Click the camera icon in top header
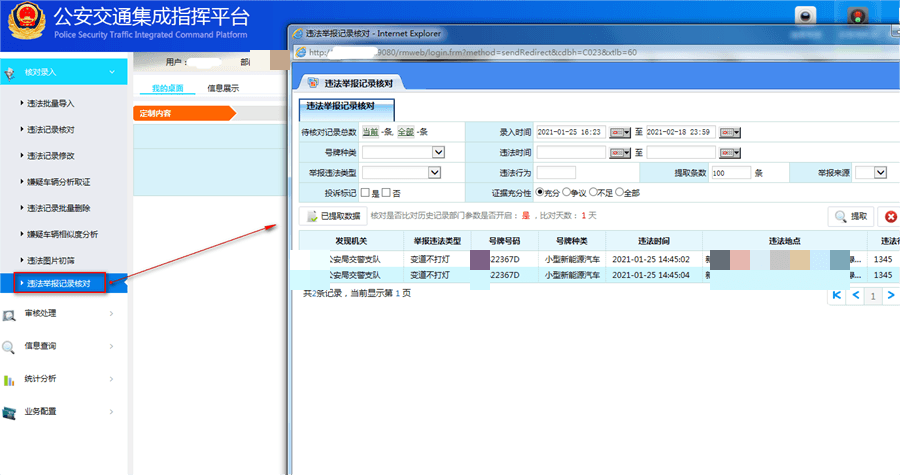 point(806,16)
